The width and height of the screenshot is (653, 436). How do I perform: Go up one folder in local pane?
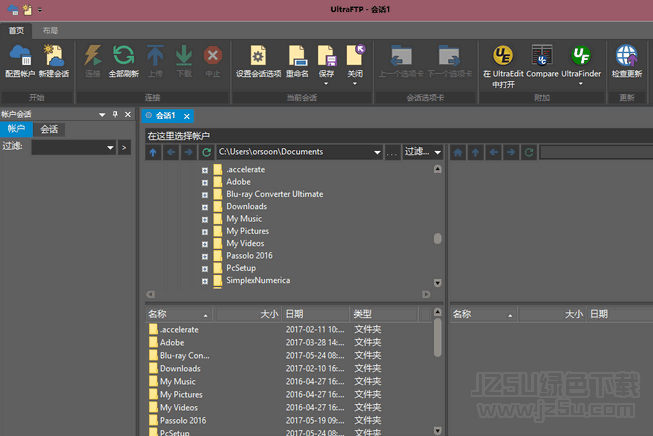153,152
